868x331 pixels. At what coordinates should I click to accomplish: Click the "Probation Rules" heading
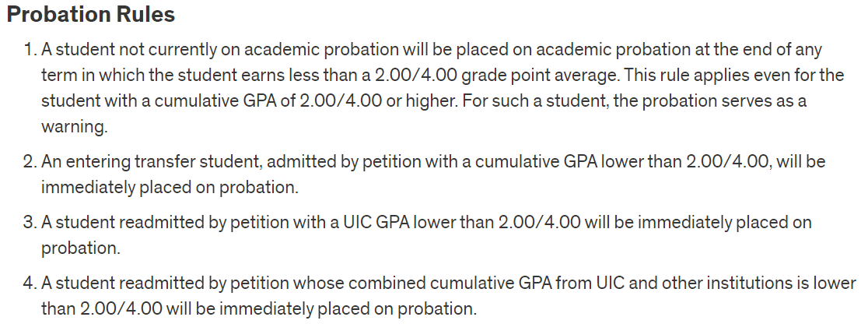[91, 15]
